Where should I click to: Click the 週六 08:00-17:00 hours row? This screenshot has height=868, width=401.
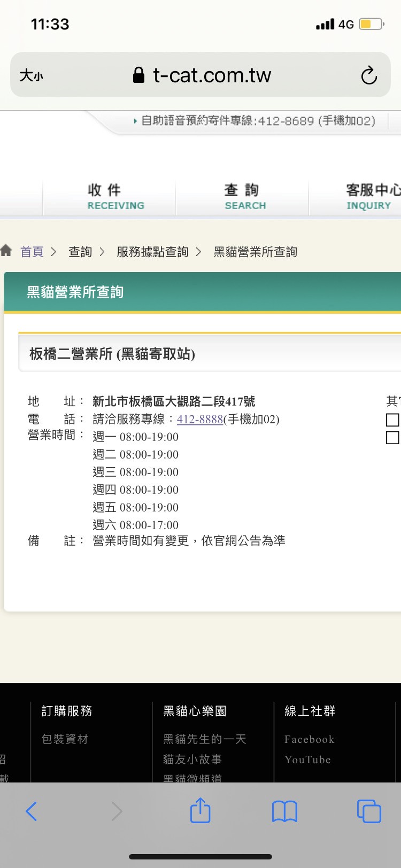point(135,525)
